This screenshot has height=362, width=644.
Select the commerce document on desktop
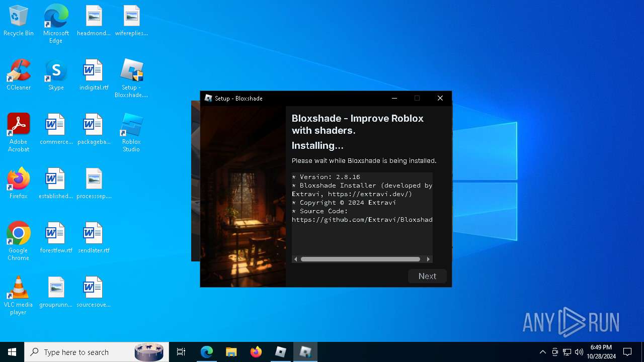[x=56, y=130]
